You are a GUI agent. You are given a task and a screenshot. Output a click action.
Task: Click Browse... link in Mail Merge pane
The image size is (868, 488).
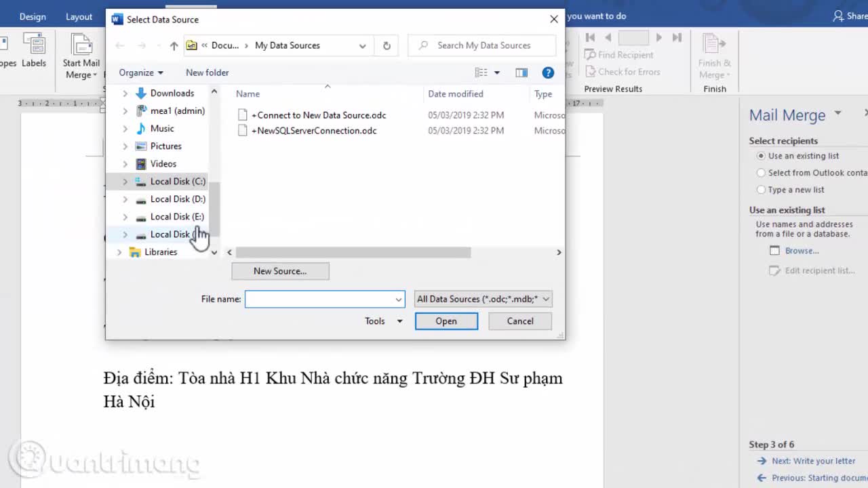802,251
